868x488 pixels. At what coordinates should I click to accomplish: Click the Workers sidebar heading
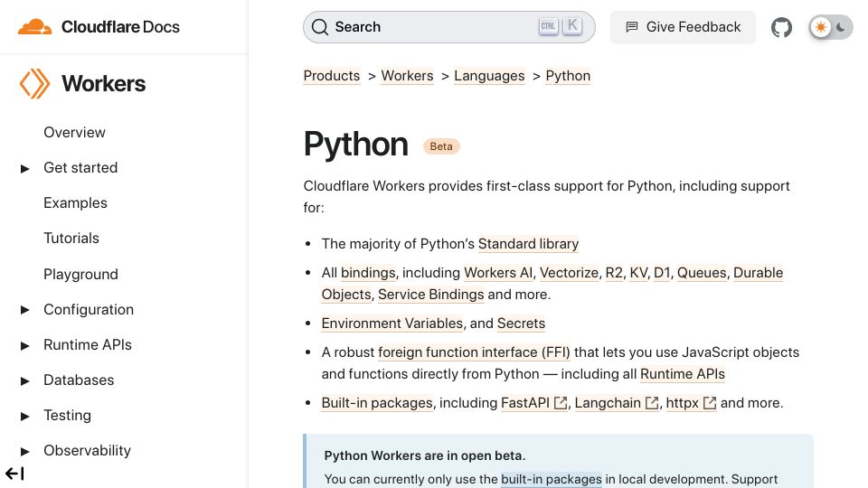(x=103, y=83)
